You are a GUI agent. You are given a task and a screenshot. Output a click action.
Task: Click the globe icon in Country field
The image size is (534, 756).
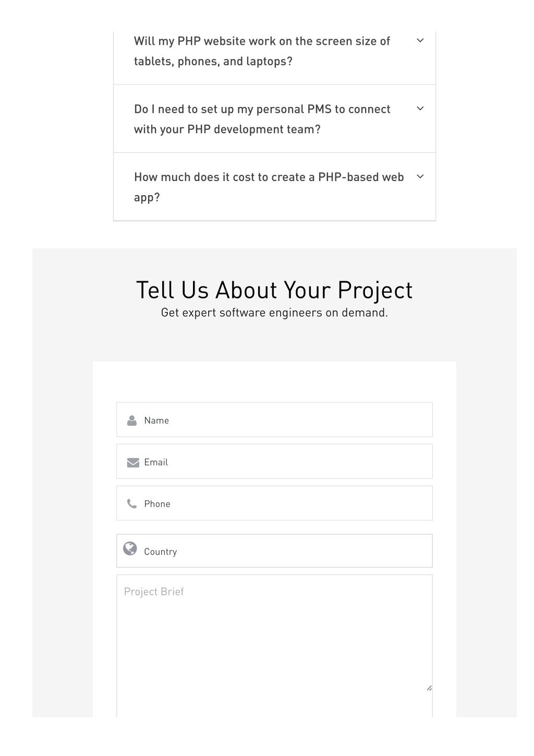130,548
